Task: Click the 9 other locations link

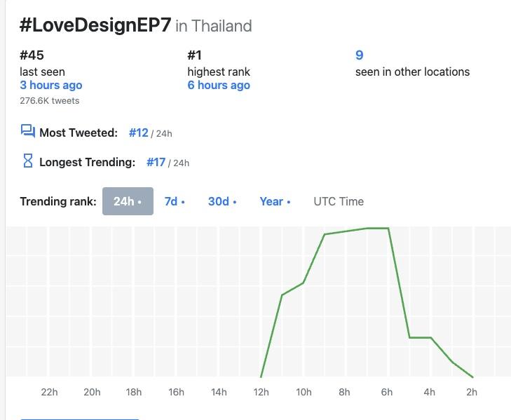Action: [360, 55]
